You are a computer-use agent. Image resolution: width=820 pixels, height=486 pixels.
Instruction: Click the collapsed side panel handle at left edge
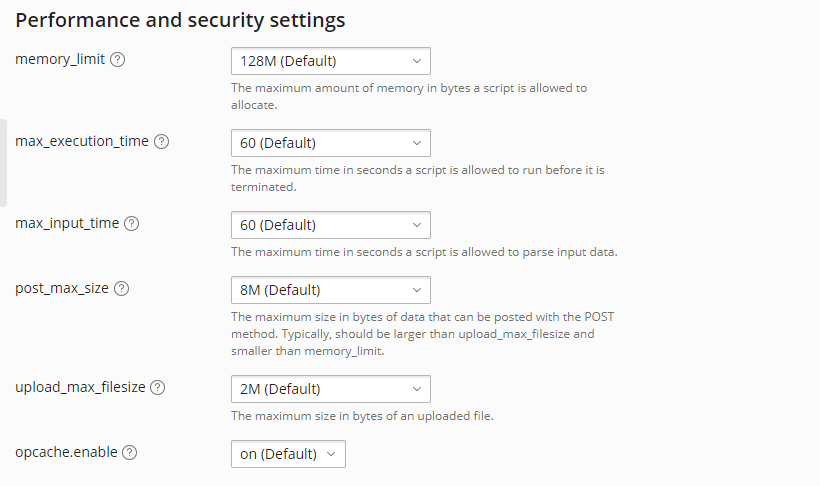pyautogui.click(x=3, y=163)
